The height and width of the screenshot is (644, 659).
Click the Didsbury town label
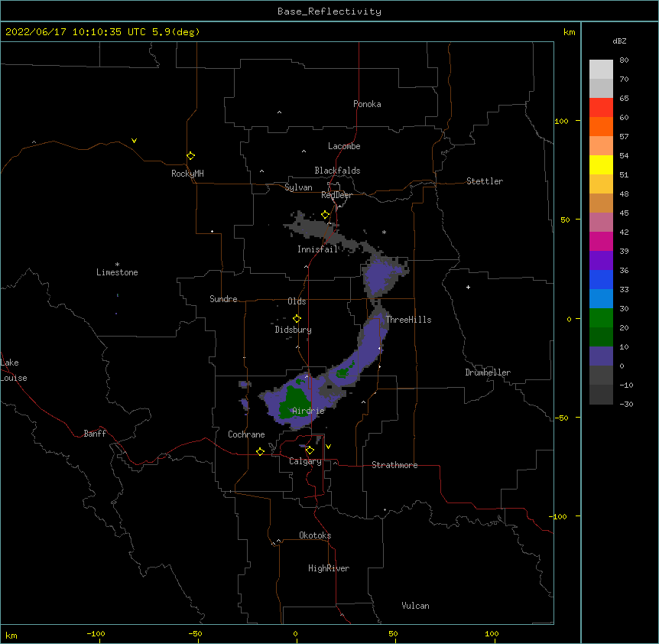pyautogui.click(x=294, y=330)
